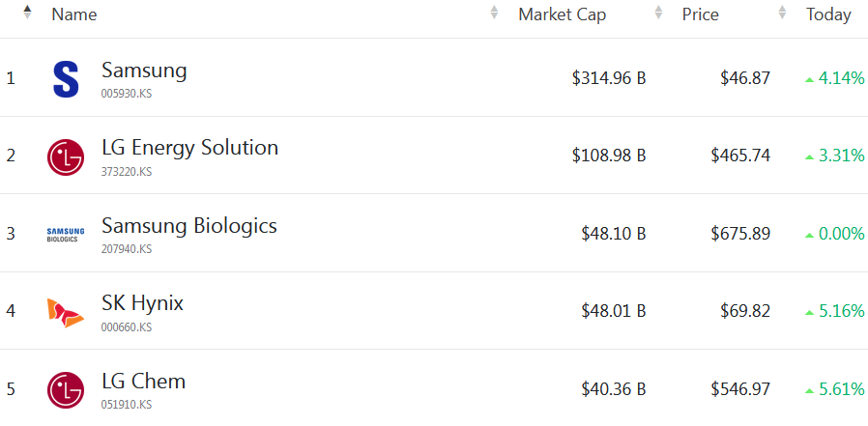Viewport: 868px width, 426px height.
Task: Click the LG Energy Solution logo
Action: click(x=66, y=156)
